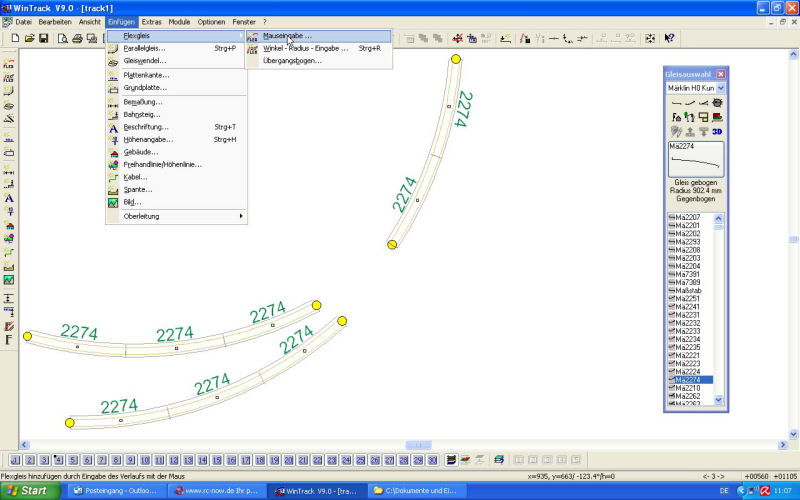Click the red locomotive icon in Gleisauswahl

pos(717,117)
